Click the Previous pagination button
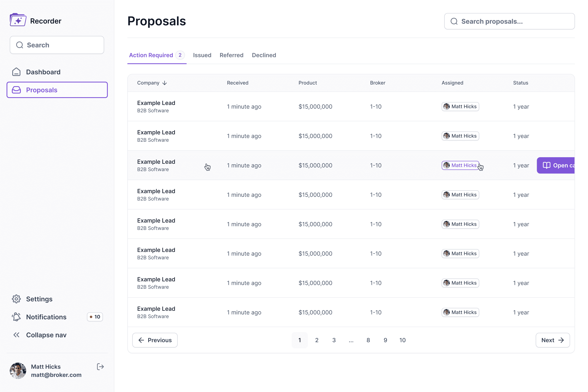The height and width of the screenshot is (392, 588). (x=155, y=340)
